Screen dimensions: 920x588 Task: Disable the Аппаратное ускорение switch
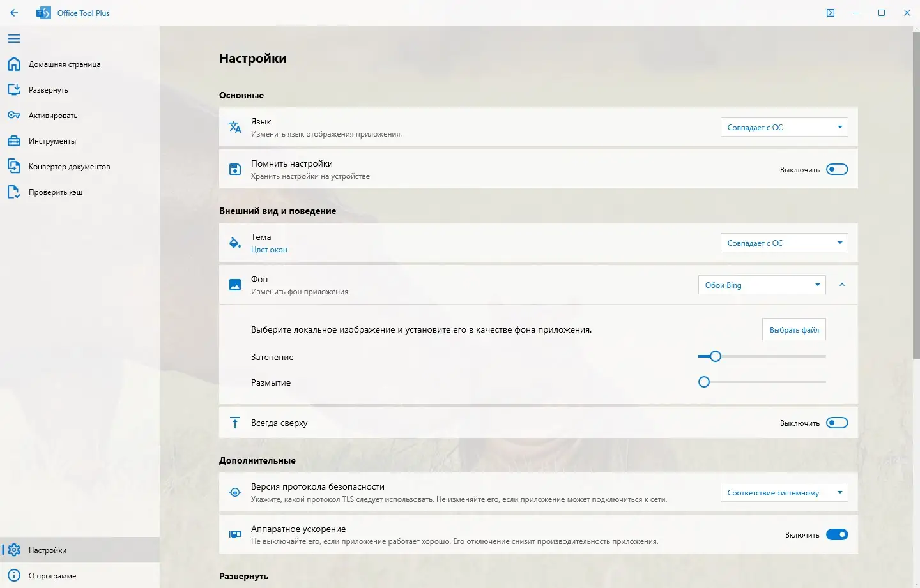[836, 534]
